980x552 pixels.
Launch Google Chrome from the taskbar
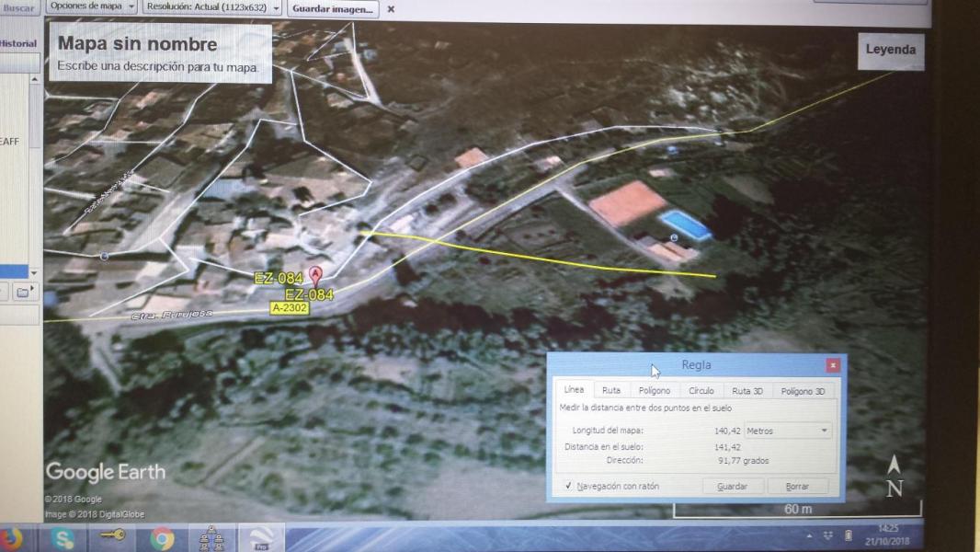[163, 538]
